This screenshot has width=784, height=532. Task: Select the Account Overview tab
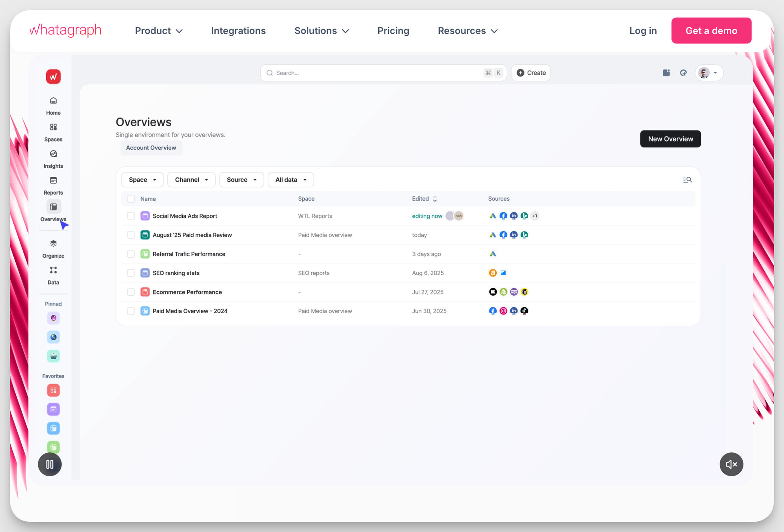coord(151,148)
